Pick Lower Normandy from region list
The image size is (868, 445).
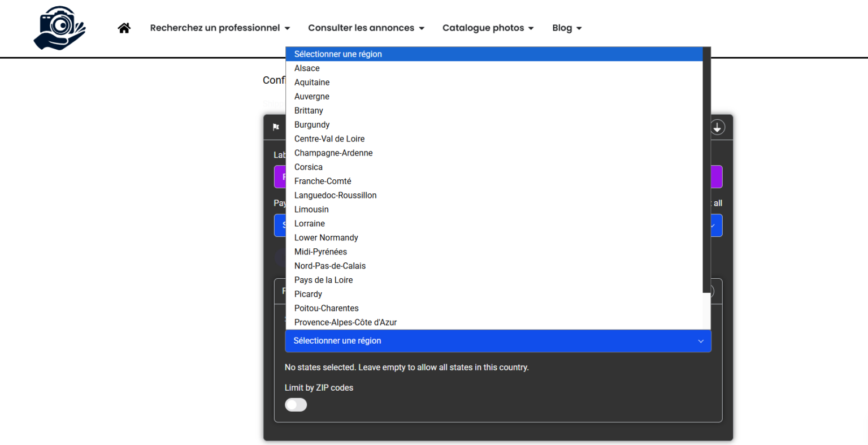click(x=326, y=238)
